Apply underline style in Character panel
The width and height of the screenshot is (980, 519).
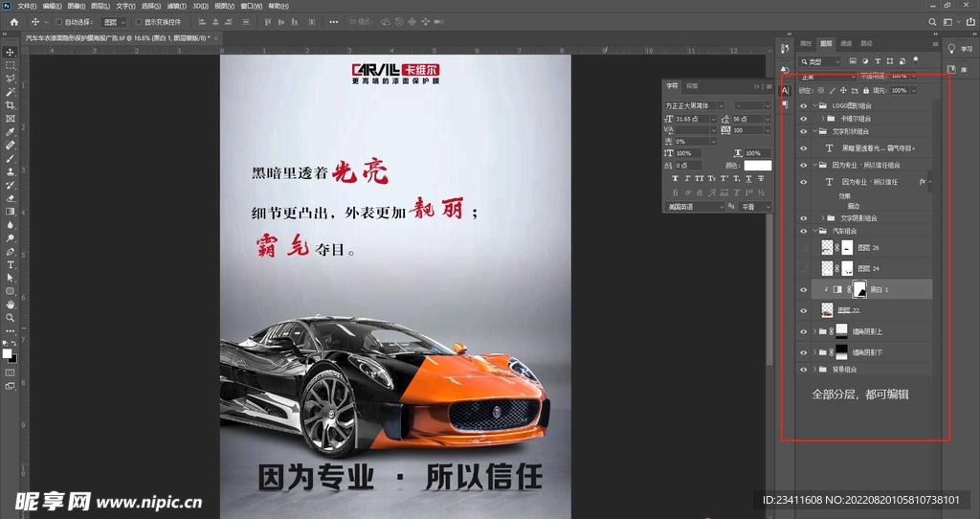(x=748, y=178)
